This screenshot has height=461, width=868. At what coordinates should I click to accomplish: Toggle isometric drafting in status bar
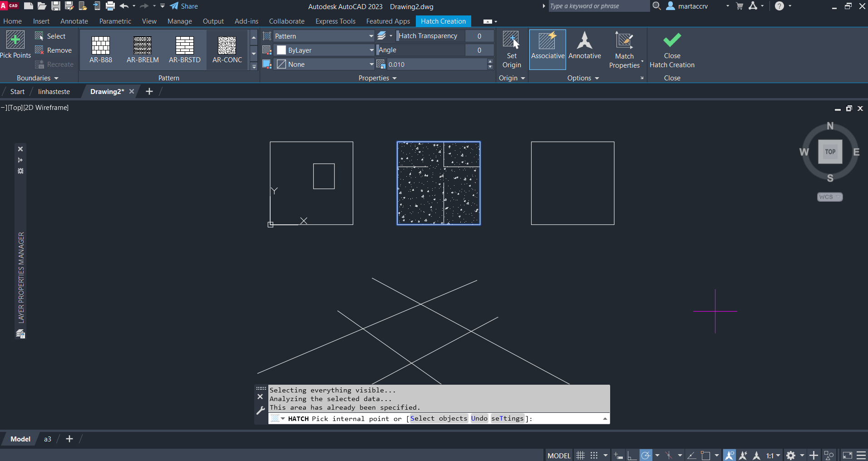point(669,455)
